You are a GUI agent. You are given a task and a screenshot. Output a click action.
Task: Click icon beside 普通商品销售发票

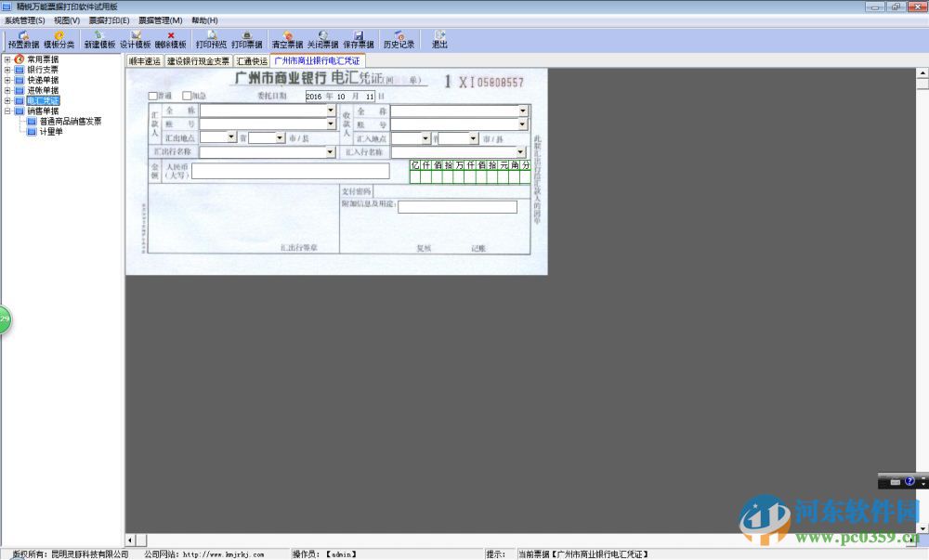(x=32, y=122)
